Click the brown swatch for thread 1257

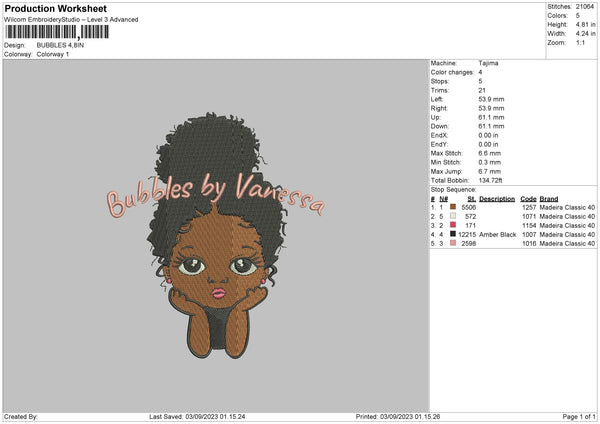(x=453, y=207)
